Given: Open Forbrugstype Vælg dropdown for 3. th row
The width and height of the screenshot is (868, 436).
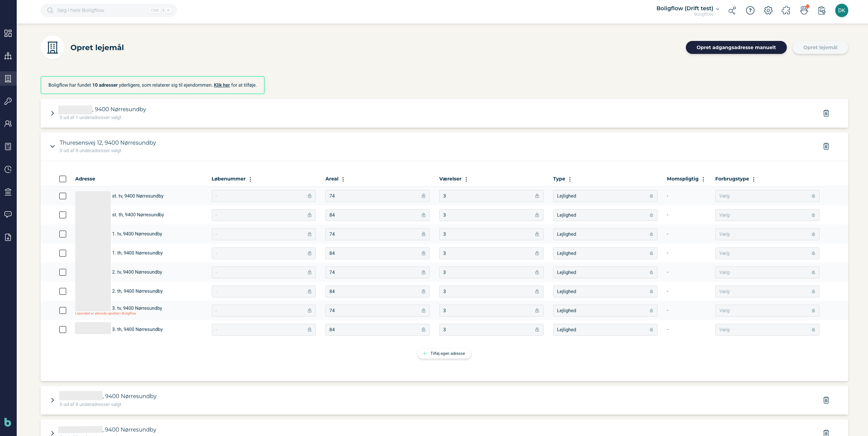Looking at the screenshot, I should point(767,330).
